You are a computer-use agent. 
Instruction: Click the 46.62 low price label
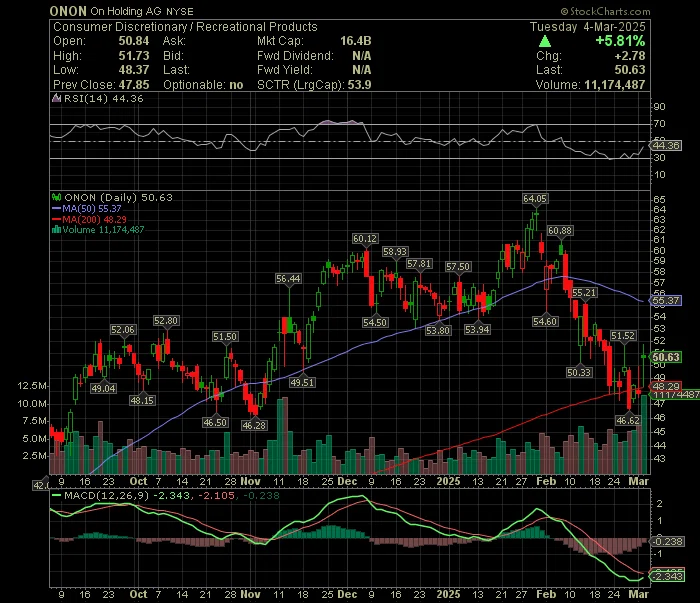(628, 420)
